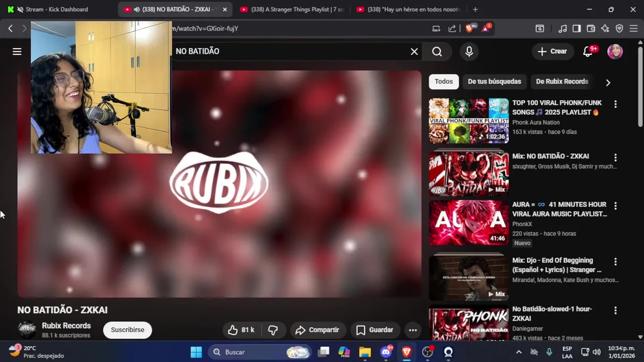Like the video with thumbs up 81 k
Viewport: 644px width, 362px height.
tap(241, 330)
